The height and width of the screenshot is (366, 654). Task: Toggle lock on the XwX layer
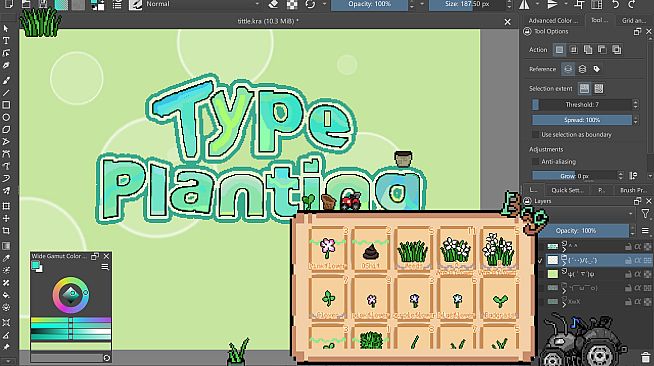pos(628,302)
